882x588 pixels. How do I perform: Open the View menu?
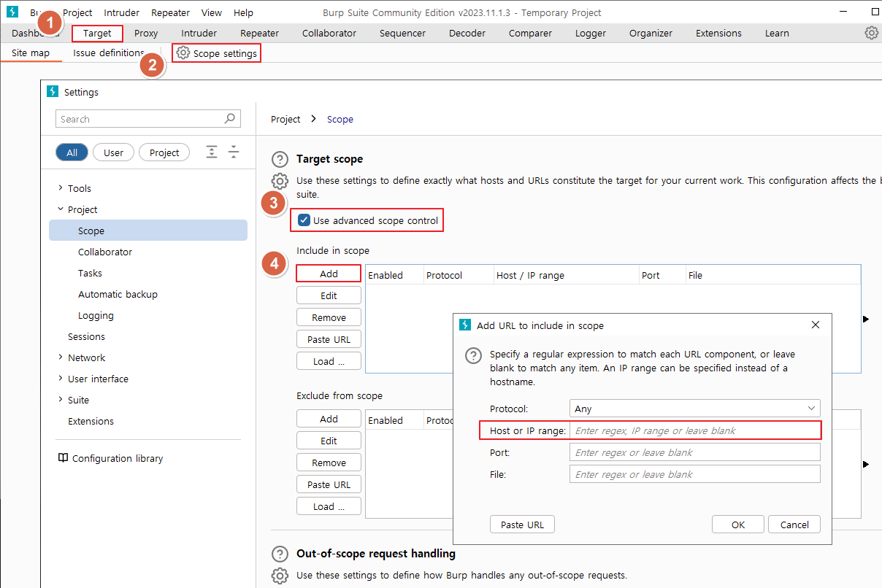coord(212,12)
